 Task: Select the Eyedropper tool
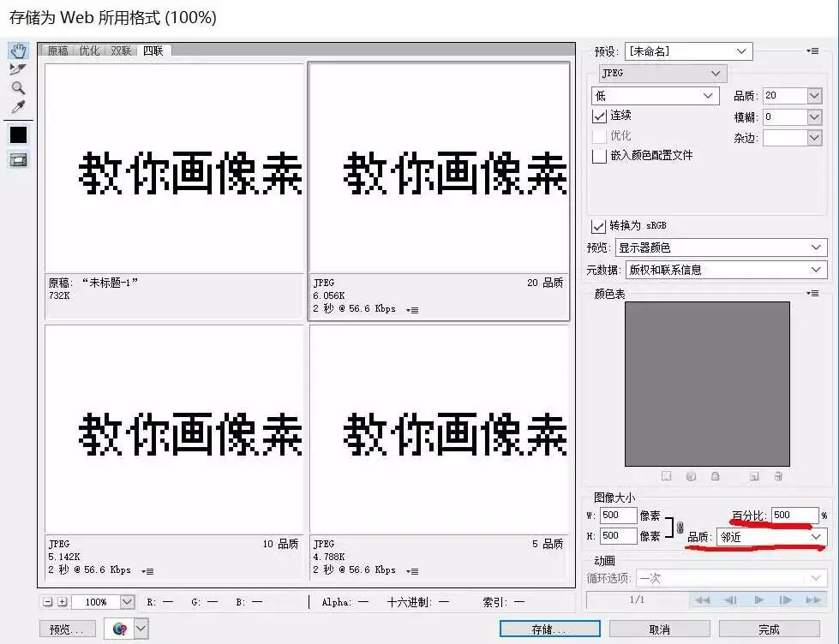point(18,107)
